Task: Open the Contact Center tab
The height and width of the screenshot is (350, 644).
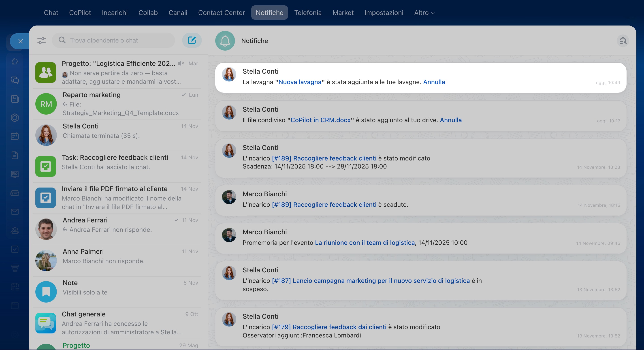Action: 221,13
